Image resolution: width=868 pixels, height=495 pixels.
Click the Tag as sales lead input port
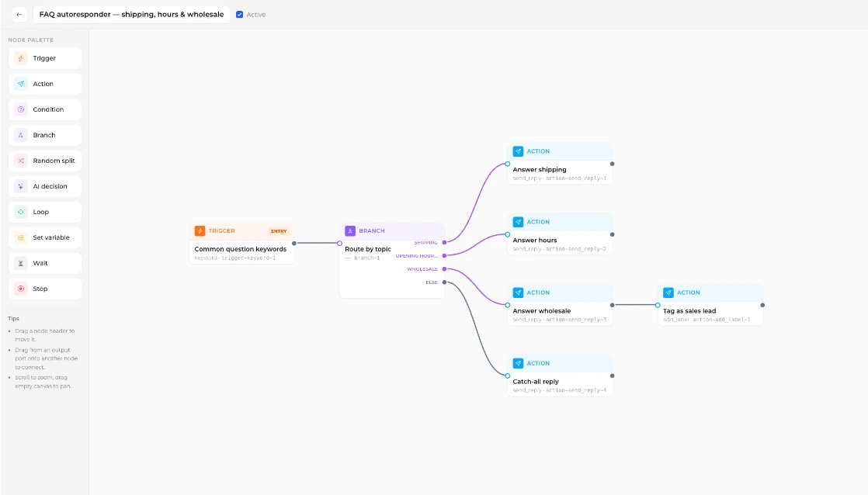(658, 305)
